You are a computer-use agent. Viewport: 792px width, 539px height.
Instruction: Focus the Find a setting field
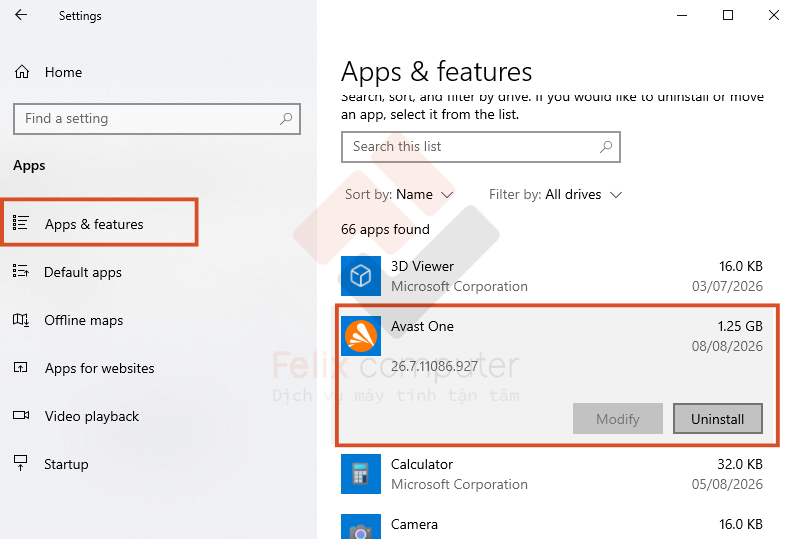[x=157, y=119]
